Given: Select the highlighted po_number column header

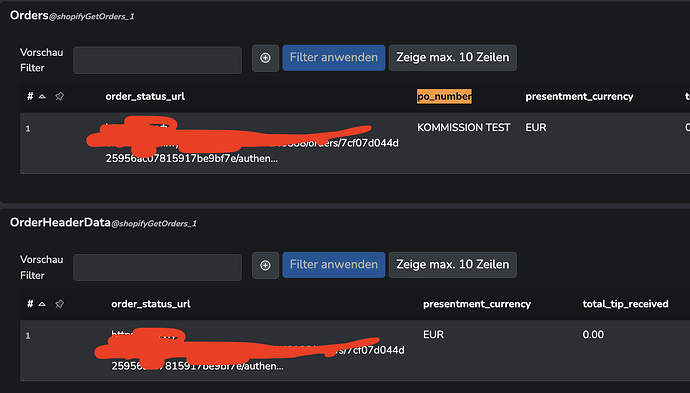Looking at the screenshot, I should (x=444, y=96).
